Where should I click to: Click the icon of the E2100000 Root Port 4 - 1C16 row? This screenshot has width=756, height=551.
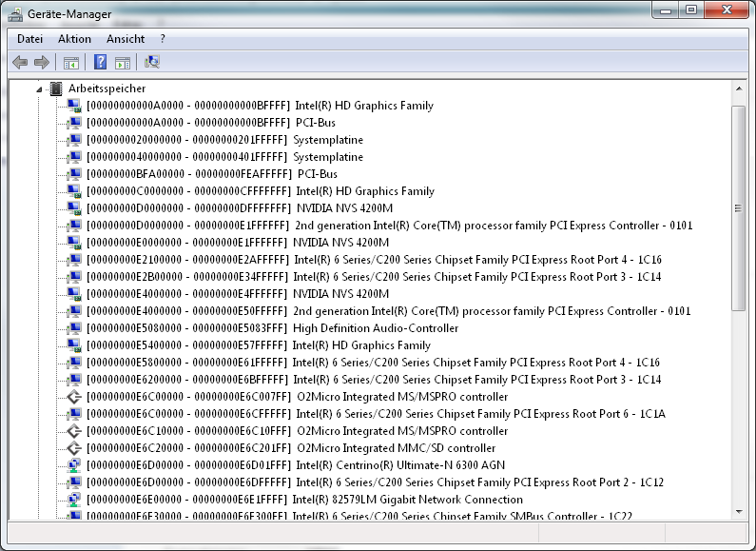click(74, 260)
